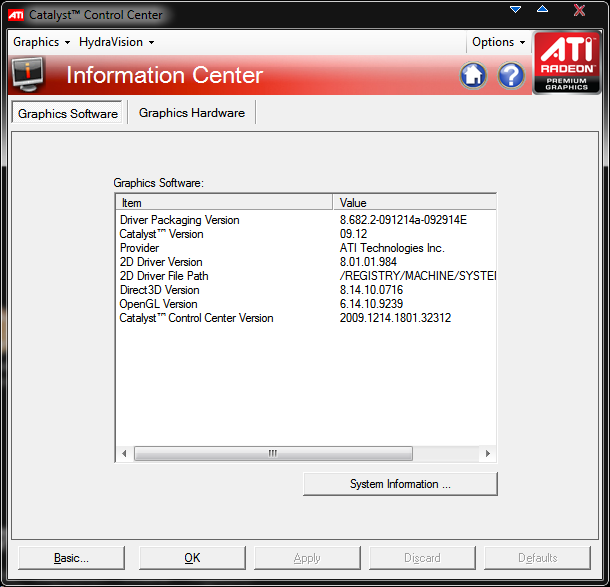The height and width of the screenshot is (587, 610).
Task: Open the Graphics dropdown menu
Action: (41, 42)
